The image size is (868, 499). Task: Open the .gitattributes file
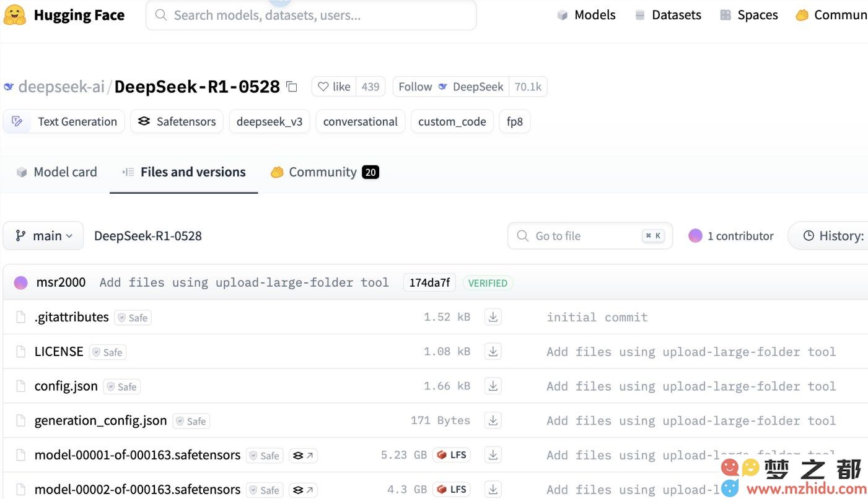72,317
